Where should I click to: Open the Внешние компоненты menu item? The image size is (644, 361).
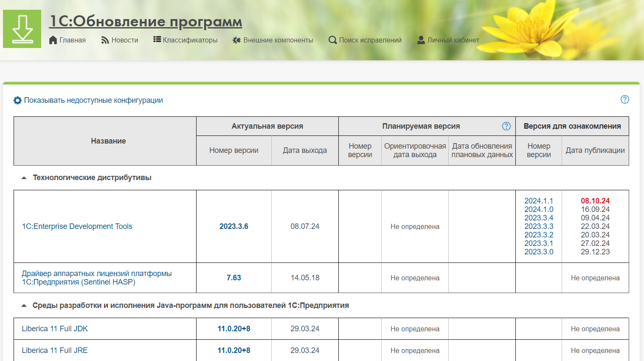point(278,40)
